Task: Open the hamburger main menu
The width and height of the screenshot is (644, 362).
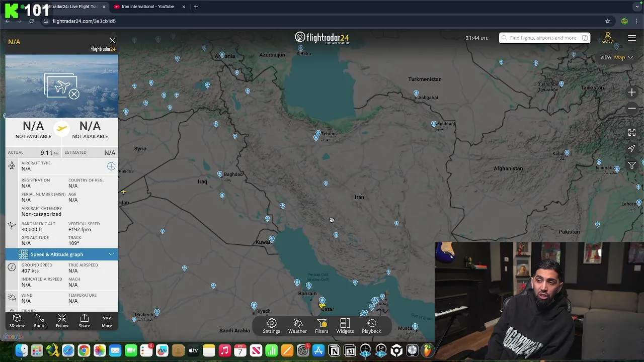Action: 632,38
